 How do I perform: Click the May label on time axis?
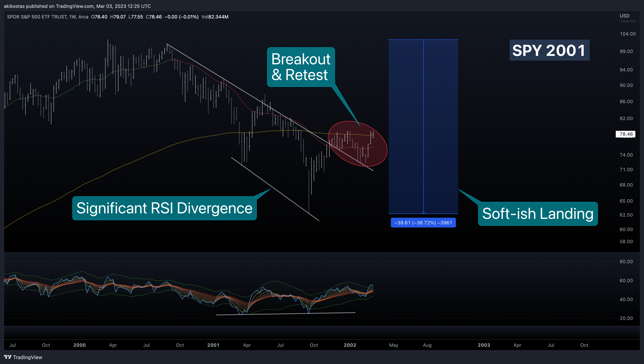coord(394,345)
